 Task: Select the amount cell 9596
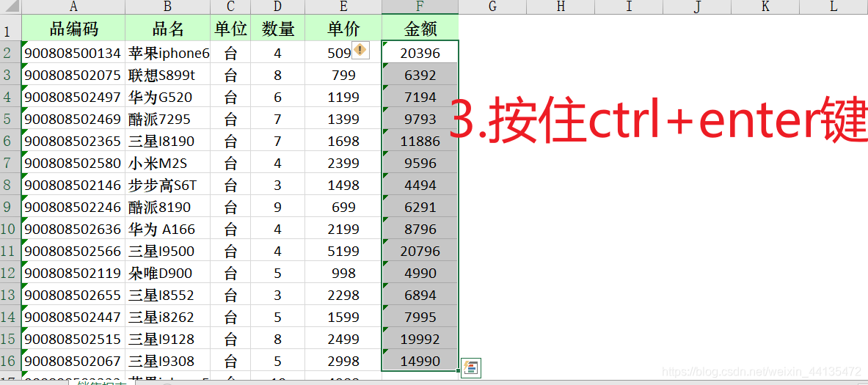click(x=420, y=163)
